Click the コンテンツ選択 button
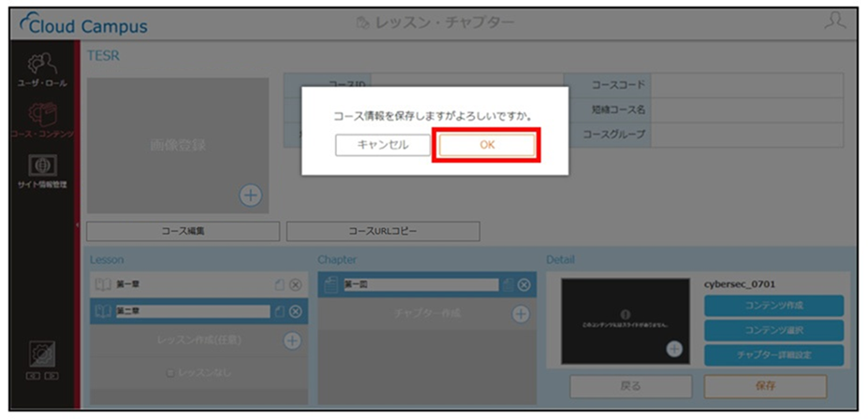The image size is (868, 419). pos(773,330)
